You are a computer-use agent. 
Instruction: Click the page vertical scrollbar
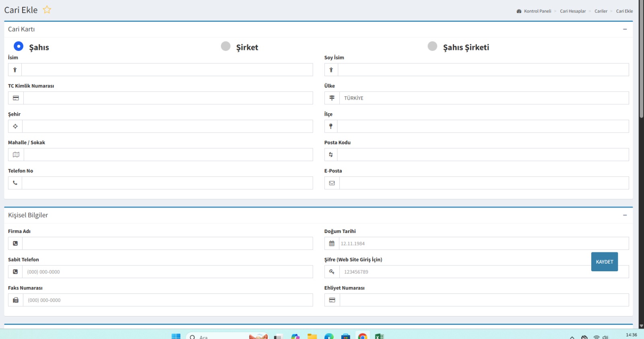(641, 60)
